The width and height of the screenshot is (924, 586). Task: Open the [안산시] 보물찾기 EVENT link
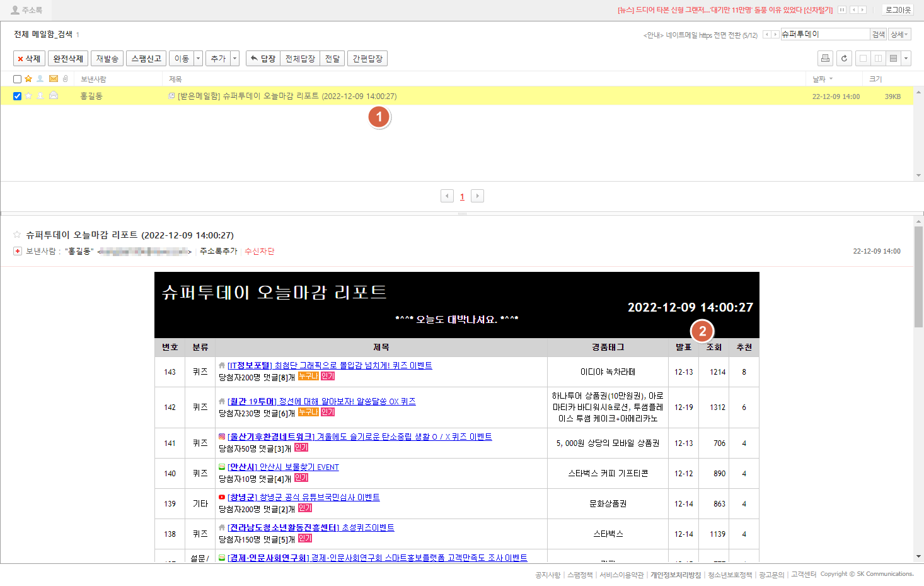283,467
